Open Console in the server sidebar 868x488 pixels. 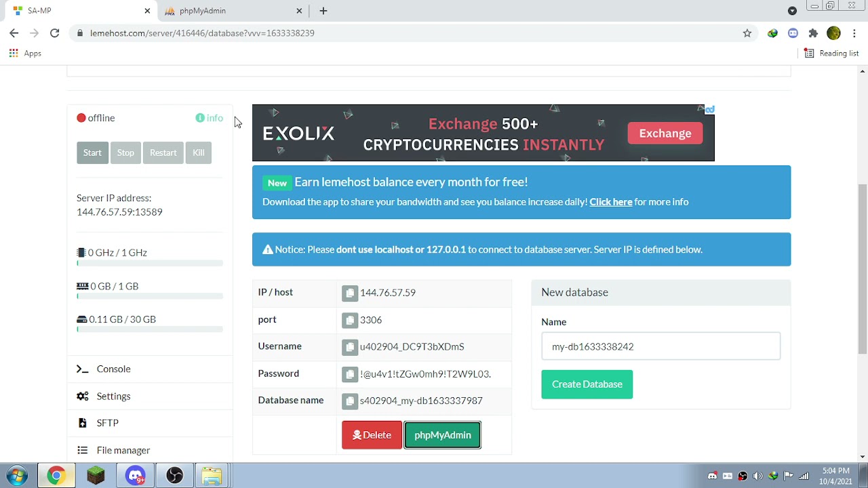tap(149, 369)
